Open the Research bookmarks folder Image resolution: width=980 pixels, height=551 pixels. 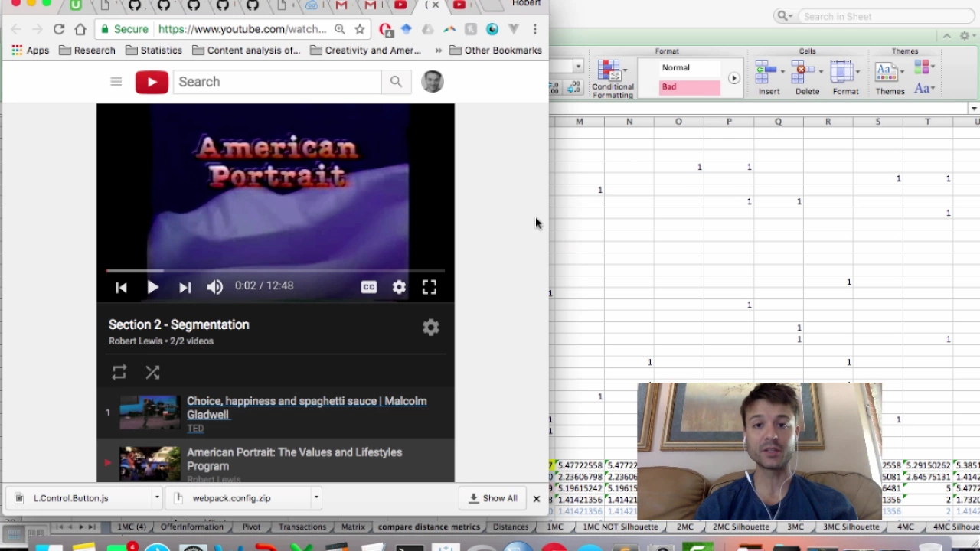[x=87, y=51]
